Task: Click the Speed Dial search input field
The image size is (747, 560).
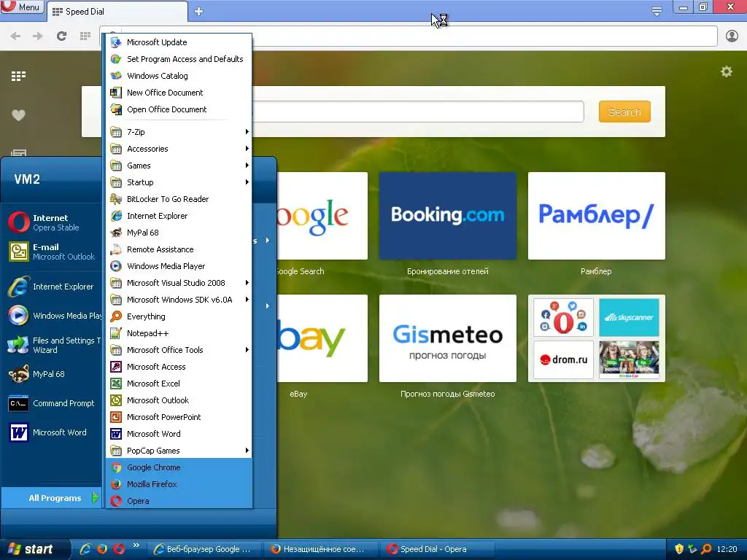Action: point(418,112)
